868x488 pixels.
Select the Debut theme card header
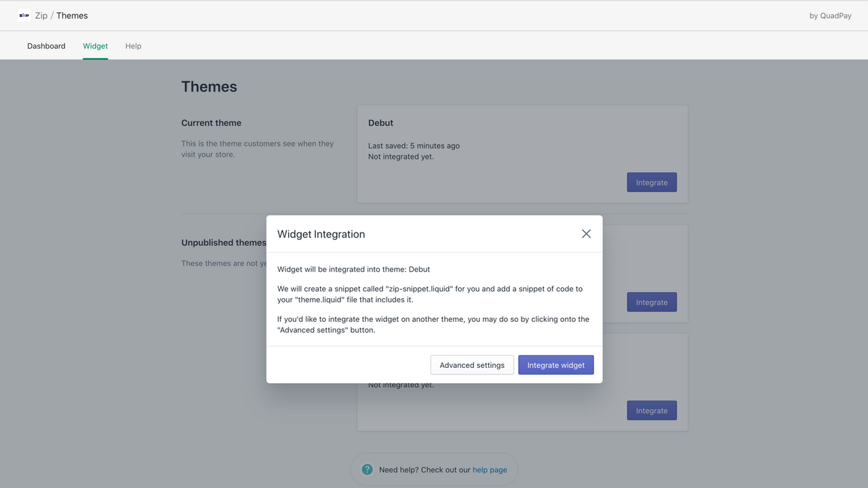point(380,123)
